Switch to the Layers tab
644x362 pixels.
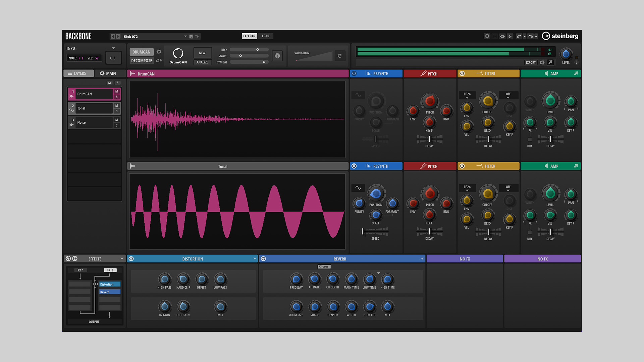coord(78,73)
